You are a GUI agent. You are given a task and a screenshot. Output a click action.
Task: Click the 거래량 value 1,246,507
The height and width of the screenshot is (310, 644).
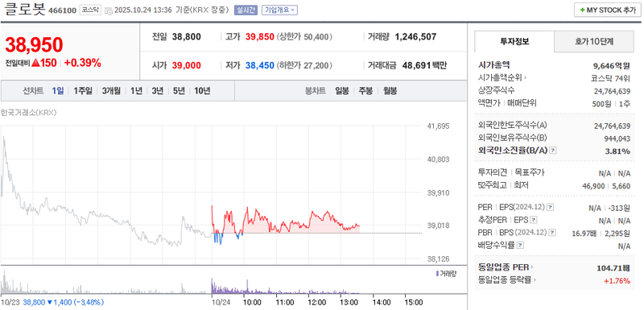tap(415, 37)
